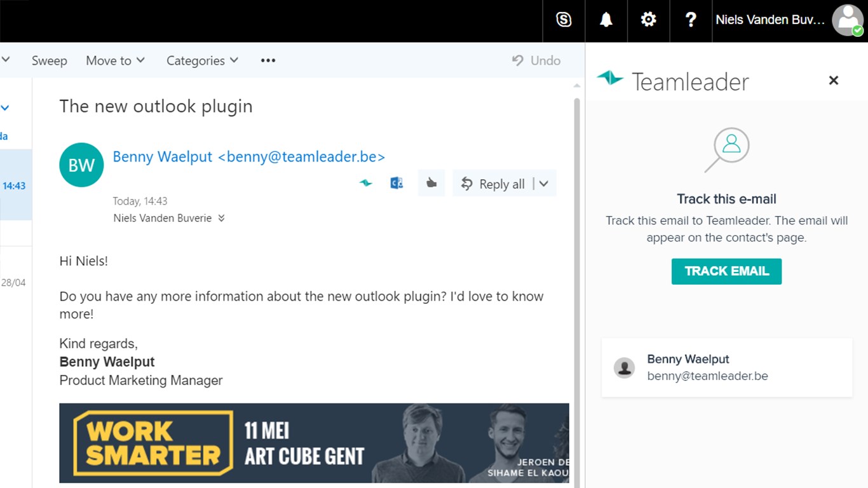Screen dimensions: 868x488
Task: Open the notifications bell
Action: pos(606,20)
